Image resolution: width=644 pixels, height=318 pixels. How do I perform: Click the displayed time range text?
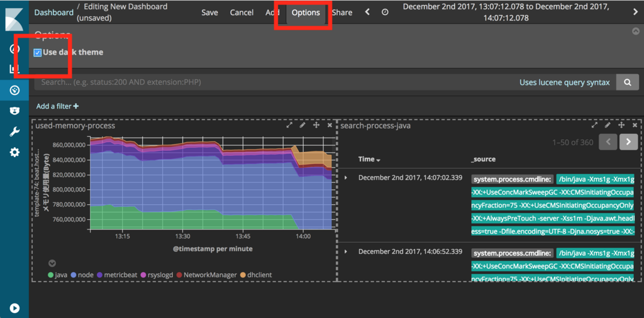pos(506,13)
